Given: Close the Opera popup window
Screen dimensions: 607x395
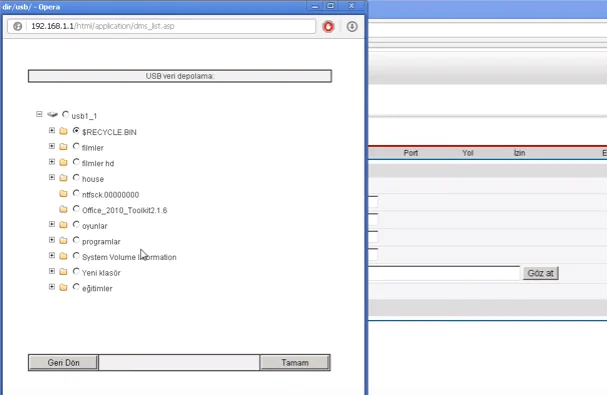Looking at the screenshot, I should click(352, 6).
